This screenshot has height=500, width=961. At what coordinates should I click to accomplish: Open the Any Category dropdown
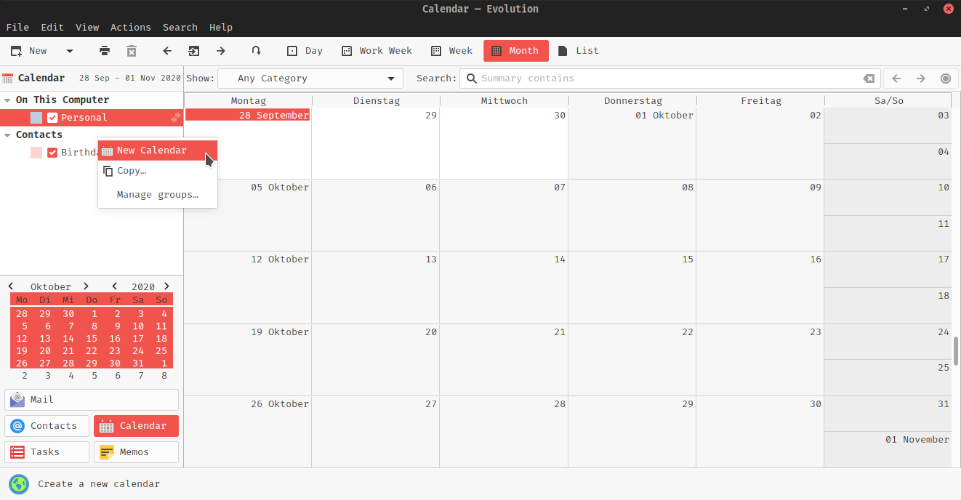tap(310, 78)
